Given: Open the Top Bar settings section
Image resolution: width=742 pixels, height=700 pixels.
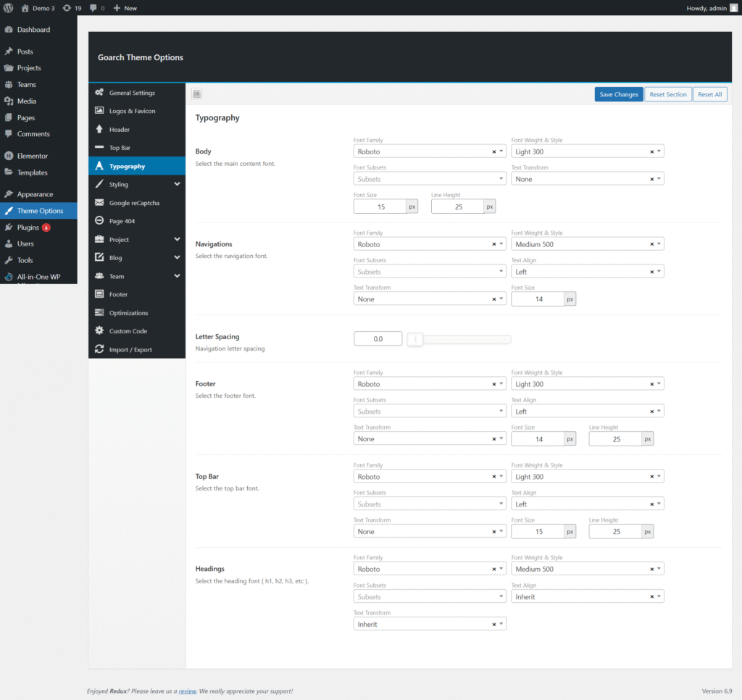Looking at the screenshot, I should tap(137, 148).
